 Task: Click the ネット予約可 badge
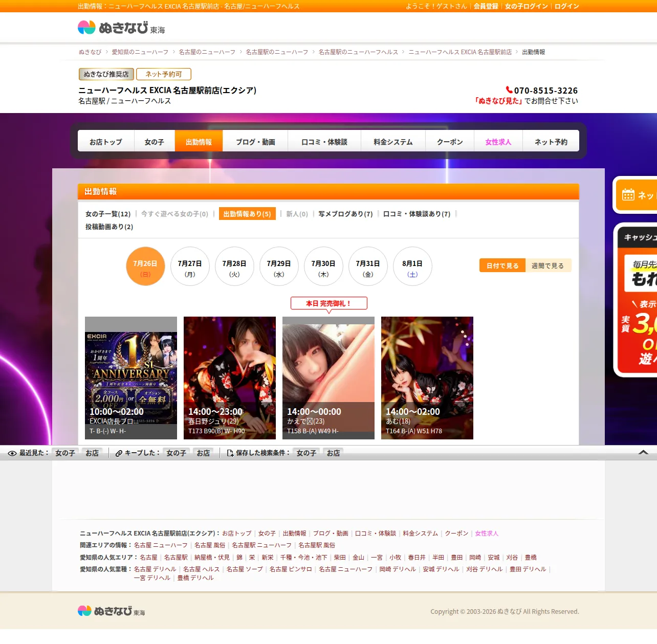point(164,74)
